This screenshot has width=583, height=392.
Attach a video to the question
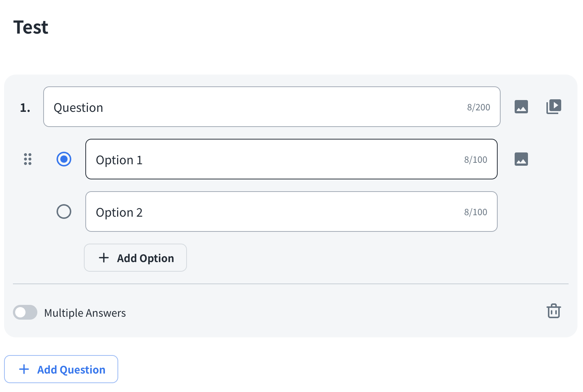point(553,107)
